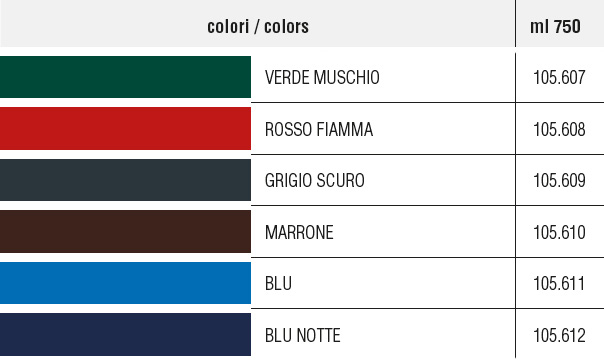Click product code 105.607
The height and width of the screenshot is (361, 604).
[559, 77]
